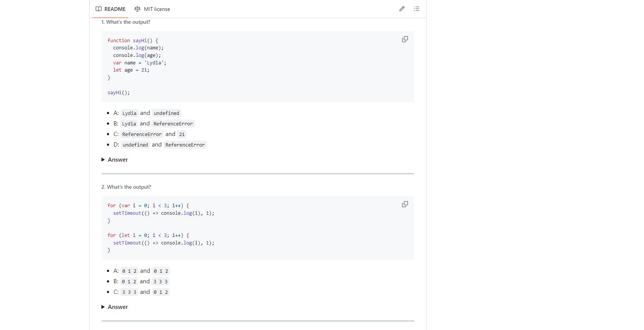Click the setTimeout line in the let loop
This screenshot has height=330, width=644.
coord(164,243)
